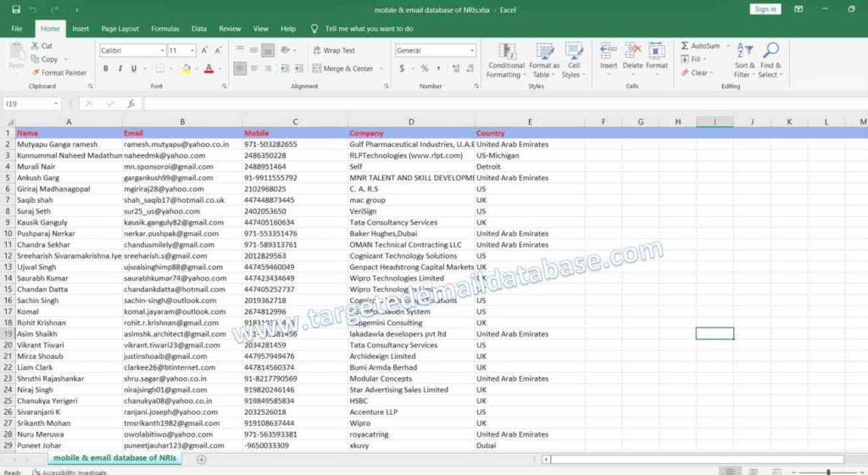Center text horizontally
This screenshot has width=868, height=475.
pyautogui.click(x=253, y=69)
